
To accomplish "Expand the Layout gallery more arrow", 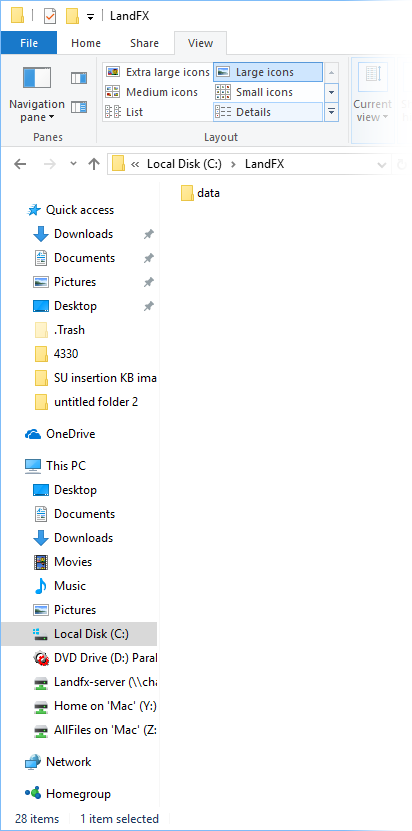I will pos(331,112).
